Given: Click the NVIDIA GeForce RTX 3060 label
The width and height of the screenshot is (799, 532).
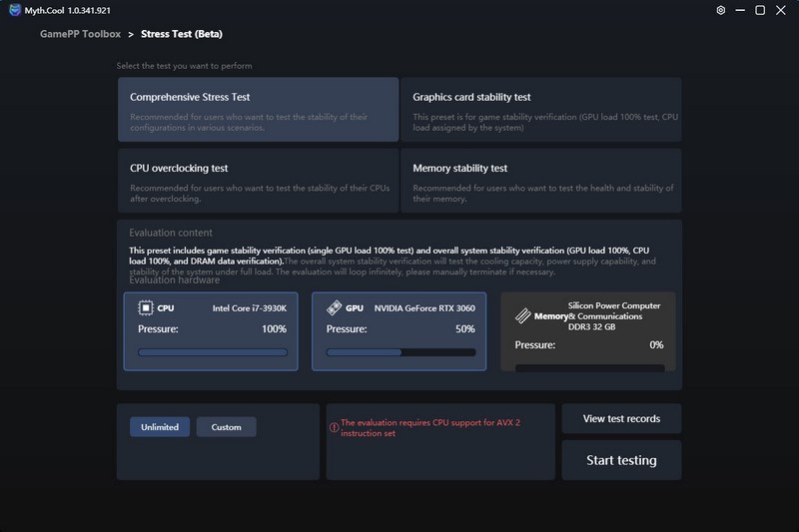Looking at the screenshot, I should point(424,308).
